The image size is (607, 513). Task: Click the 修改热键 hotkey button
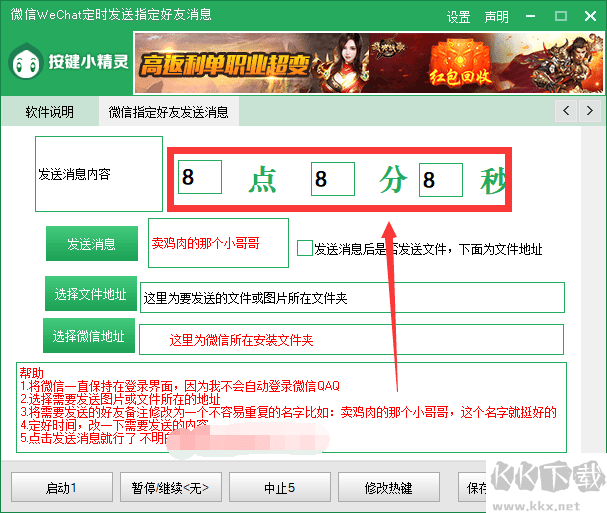pos(389,487)
